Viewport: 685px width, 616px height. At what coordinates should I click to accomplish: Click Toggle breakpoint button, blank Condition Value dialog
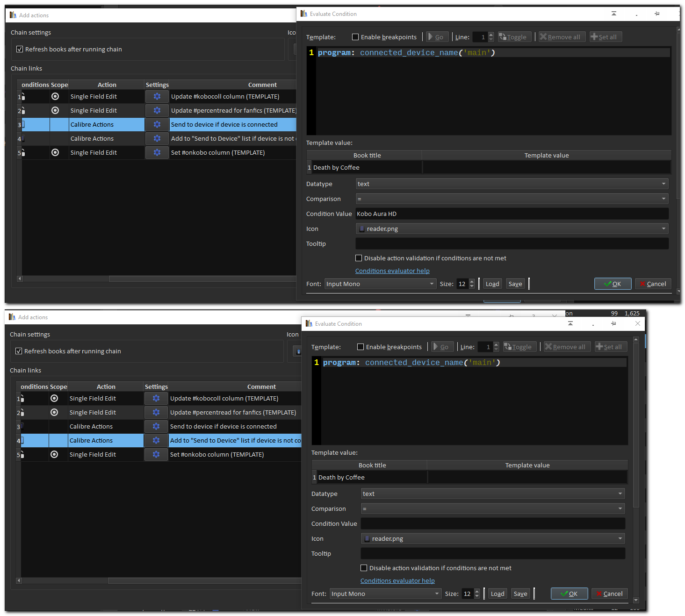[519, 347]
